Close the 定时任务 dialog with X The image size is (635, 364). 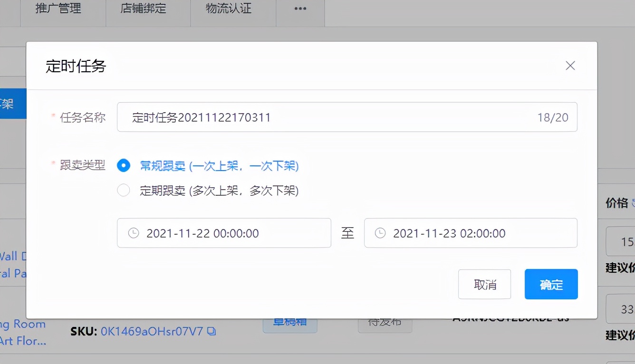[570, 66]
